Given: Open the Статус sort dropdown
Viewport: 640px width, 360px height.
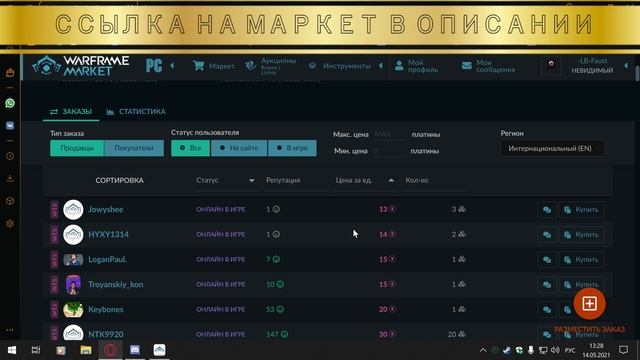Looking at the screenshot, I should 225,180.
